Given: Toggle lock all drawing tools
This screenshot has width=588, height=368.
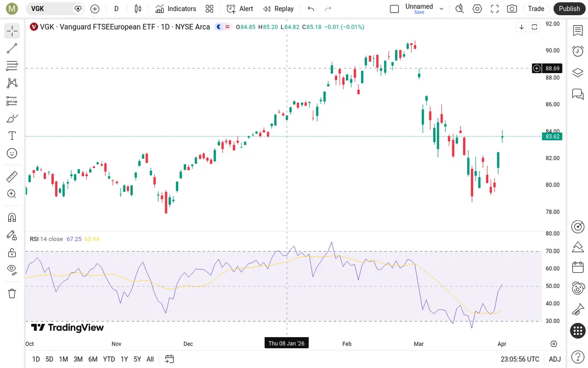Looking at the screenshot, I should point(12,253).
